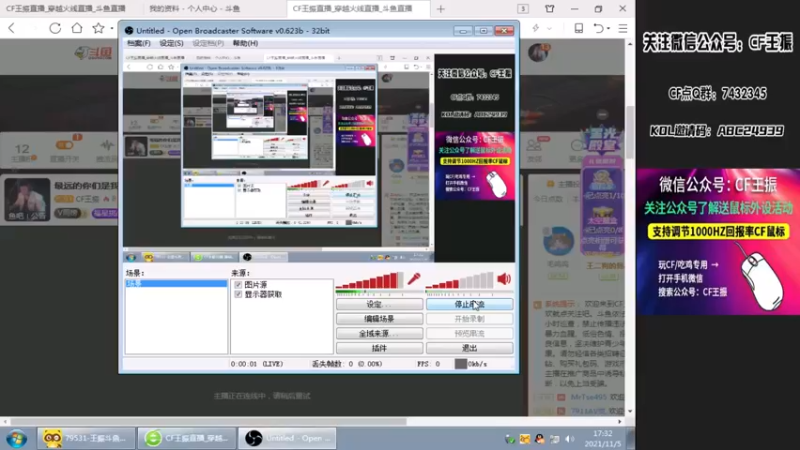Switch to the green browser taskbar button

point(186,438)
